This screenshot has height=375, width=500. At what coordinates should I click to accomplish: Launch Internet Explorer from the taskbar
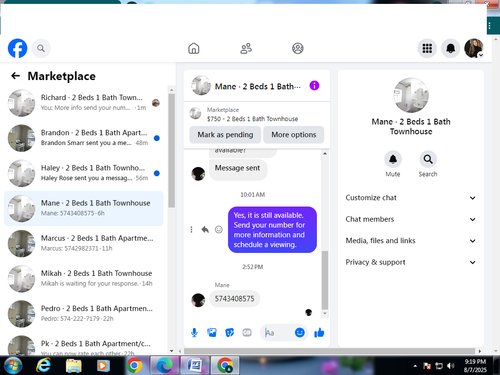[x=43, y=366]
